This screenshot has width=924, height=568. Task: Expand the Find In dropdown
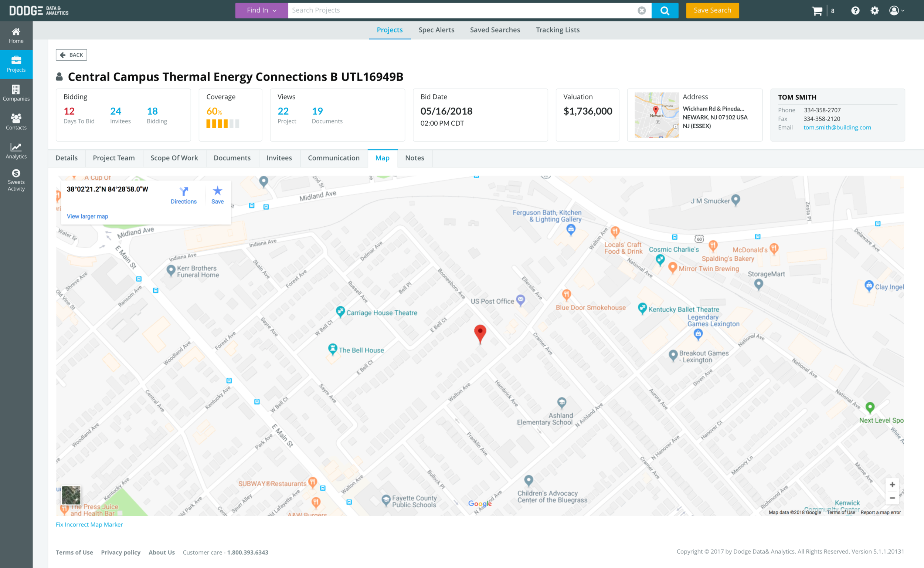click(x=261, y=10)
